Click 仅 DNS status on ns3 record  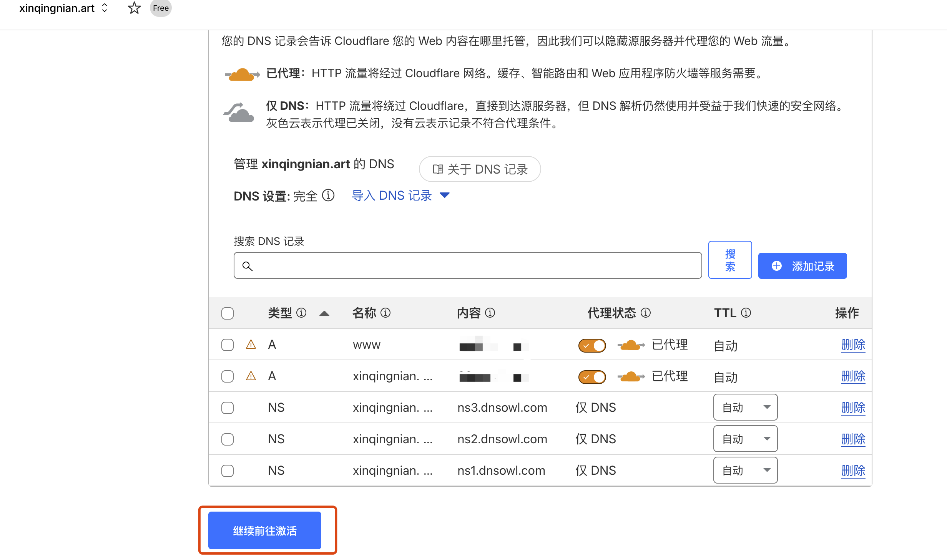(x=596, y=408)
